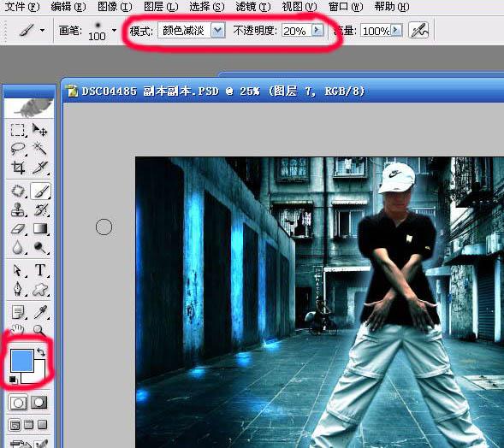Select the Crop tool
The height and width of the screenshot is (448, 504).
17,168
